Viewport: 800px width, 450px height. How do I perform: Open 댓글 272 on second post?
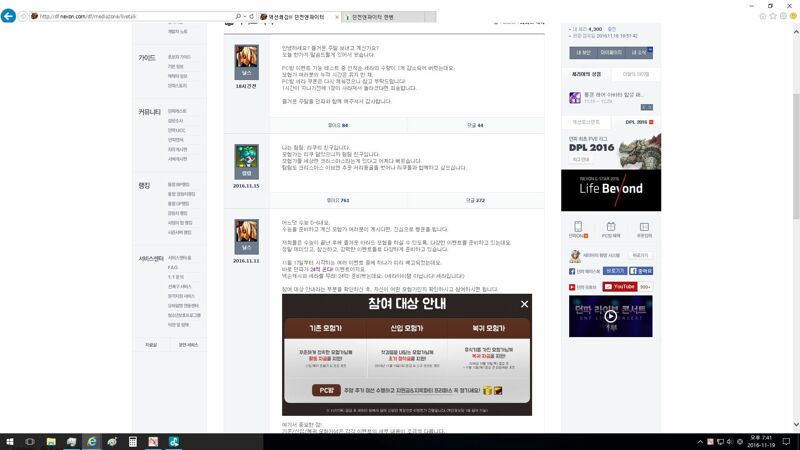pyautogui.click(x=475, y=201)
